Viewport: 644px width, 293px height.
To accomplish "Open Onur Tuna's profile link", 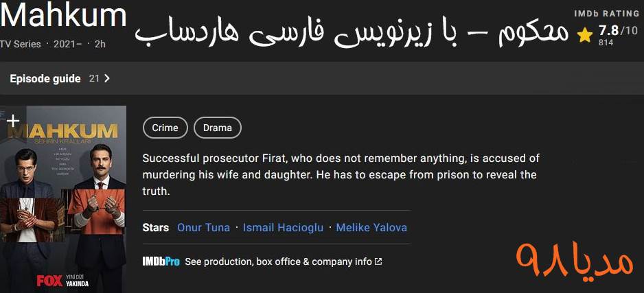I will click(x=203, y=228).
